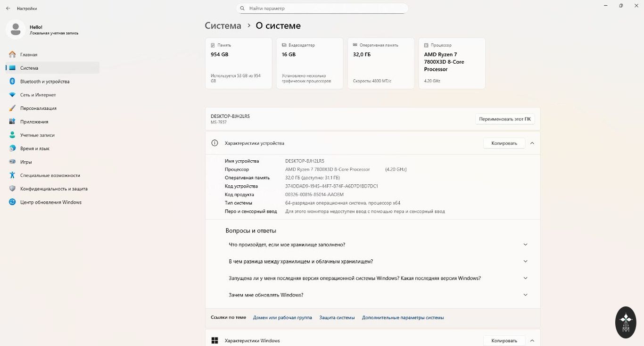Click the Игры gamepad icon
This screenshot has width=644, height=346.
coord(12,162)
